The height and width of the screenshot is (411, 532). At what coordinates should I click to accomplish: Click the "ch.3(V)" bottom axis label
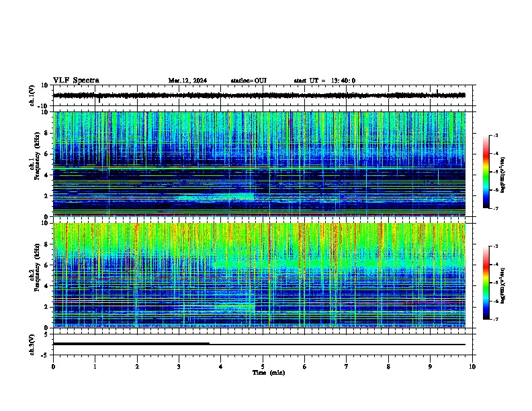(32, 345)
